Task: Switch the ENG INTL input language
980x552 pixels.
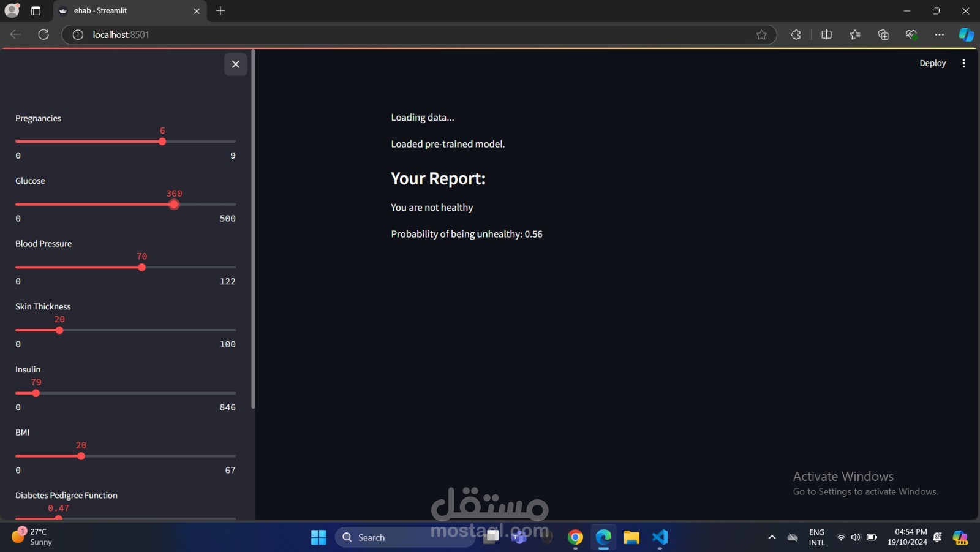Action: (x=816, y=537)
